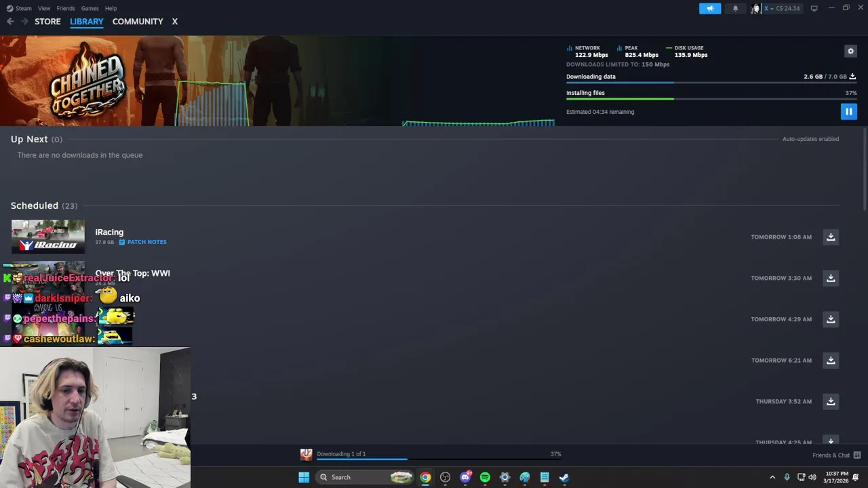
Task: Start the download scheduled THURSDAY 3:52 AM
Action: [x=831, y=401]
